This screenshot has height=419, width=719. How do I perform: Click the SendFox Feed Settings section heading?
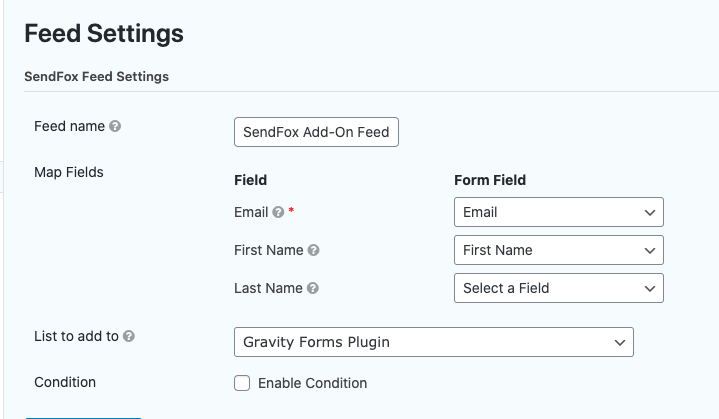tap(96, 77)
